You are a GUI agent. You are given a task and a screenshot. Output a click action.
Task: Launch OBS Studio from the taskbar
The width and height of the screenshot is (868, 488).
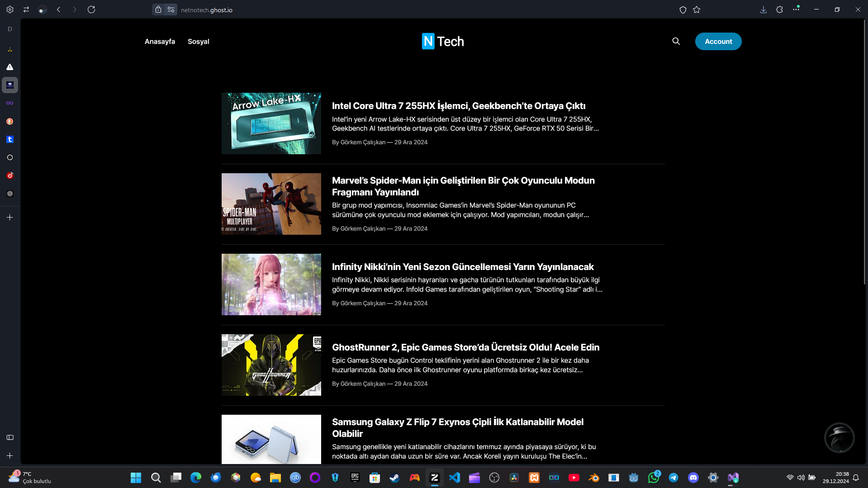click(x=494, y=478)
